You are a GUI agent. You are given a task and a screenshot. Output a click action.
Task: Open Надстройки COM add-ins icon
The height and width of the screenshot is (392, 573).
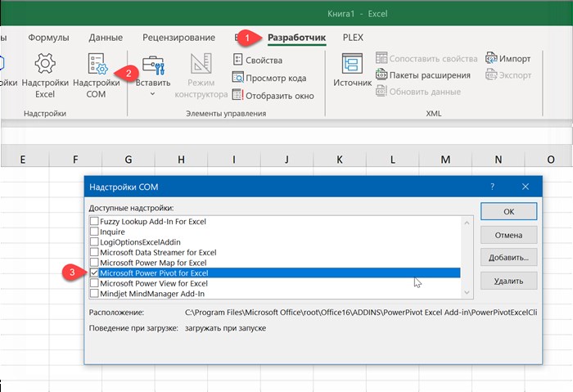pos(97,63)
